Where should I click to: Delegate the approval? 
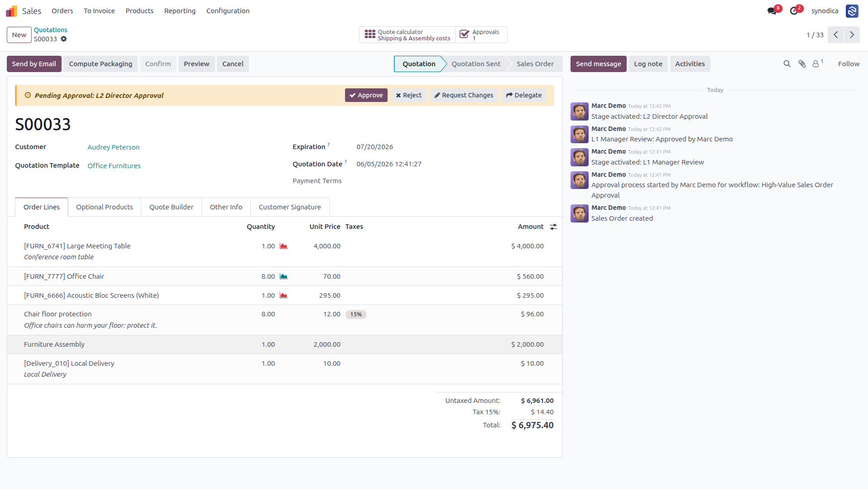point(524,95)
